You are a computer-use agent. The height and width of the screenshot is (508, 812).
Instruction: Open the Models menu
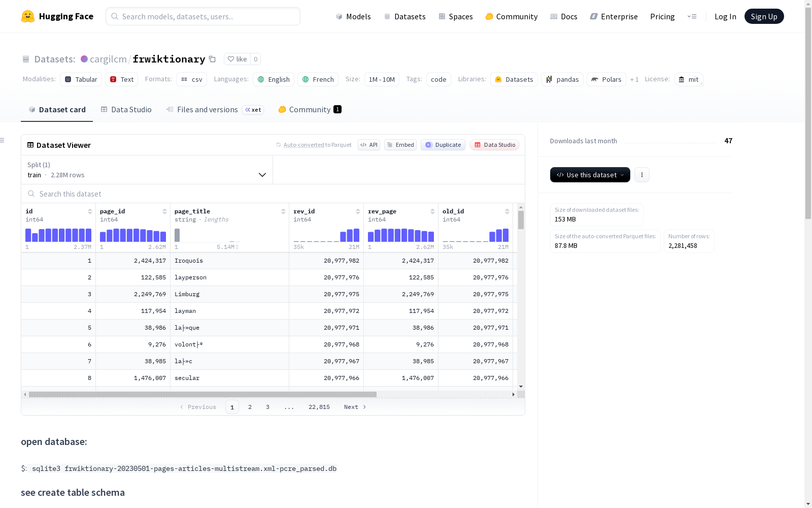353,16
